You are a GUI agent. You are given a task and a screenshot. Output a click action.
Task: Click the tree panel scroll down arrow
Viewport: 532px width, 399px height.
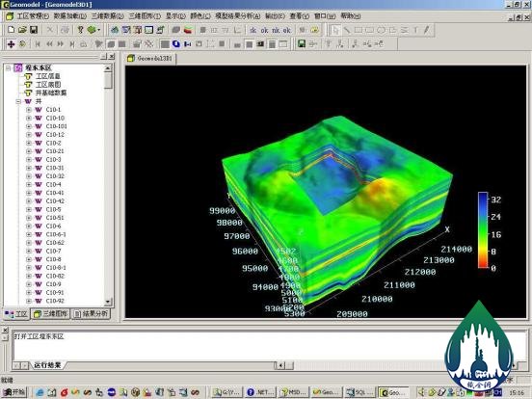tap(108, 302)
